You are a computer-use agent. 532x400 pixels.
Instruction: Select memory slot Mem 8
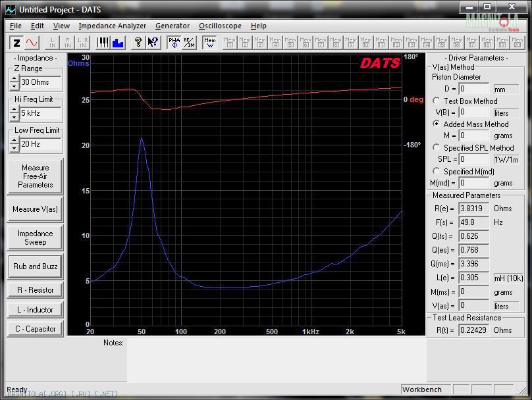click(x=336, y=43)
